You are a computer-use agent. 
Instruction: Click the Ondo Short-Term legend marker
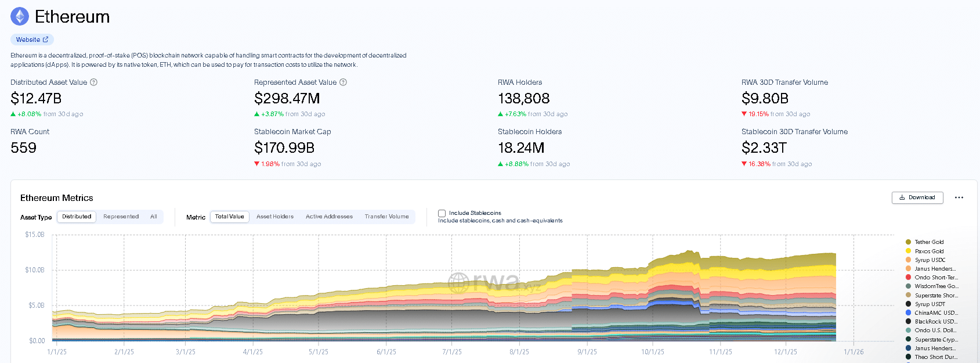click(x=908, y=278)
